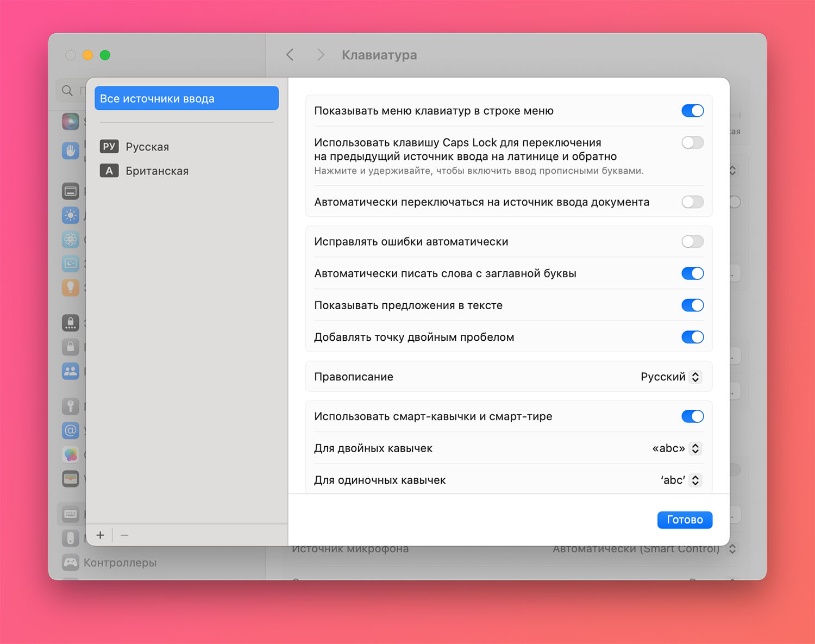Click Правописание row label
This screenshot has height=644, width=815.
pos(354,377)
